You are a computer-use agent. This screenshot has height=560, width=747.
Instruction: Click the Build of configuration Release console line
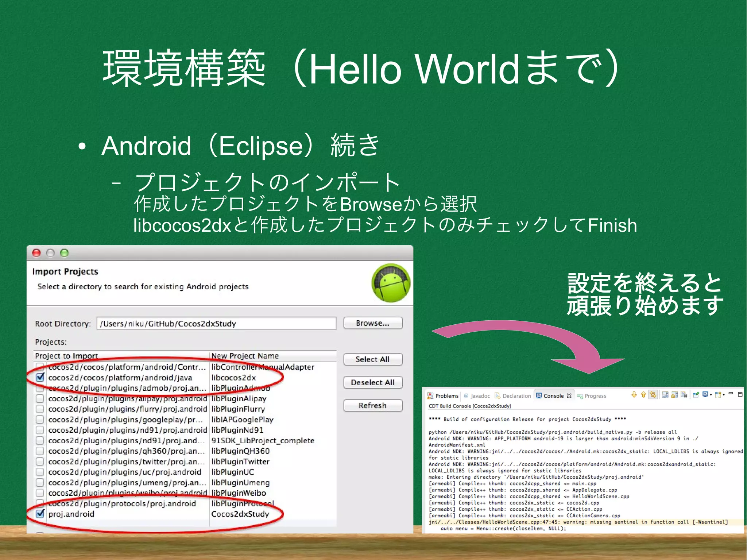[x=527, y=419]
